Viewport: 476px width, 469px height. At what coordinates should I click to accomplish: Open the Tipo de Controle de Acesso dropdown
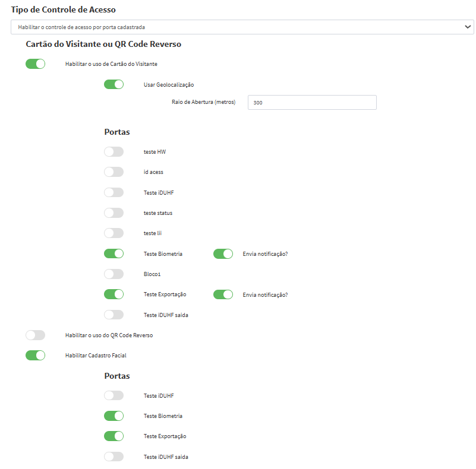[242, 27]
